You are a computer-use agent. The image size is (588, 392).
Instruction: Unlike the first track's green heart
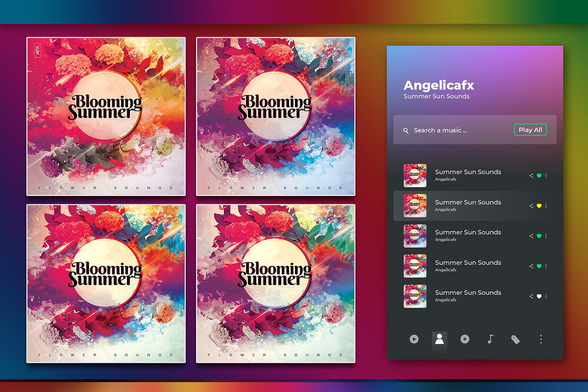click(539, 176)
